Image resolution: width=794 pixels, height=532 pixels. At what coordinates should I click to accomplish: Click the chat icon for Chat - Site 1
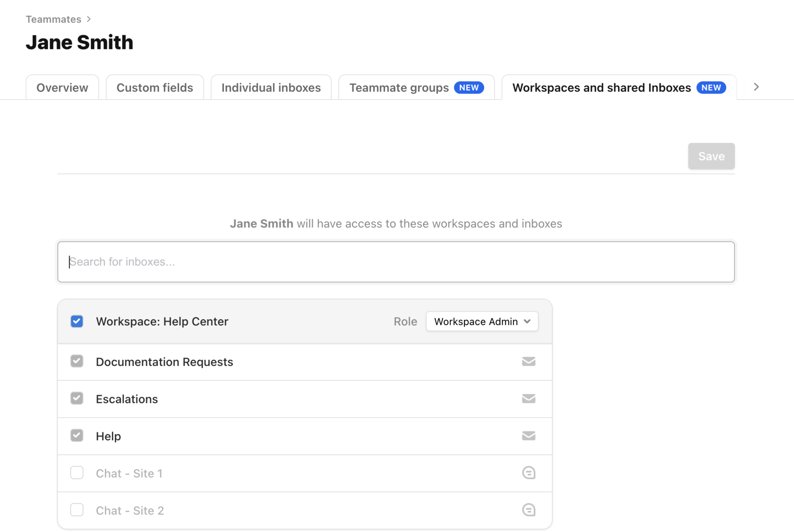point(529,473)
